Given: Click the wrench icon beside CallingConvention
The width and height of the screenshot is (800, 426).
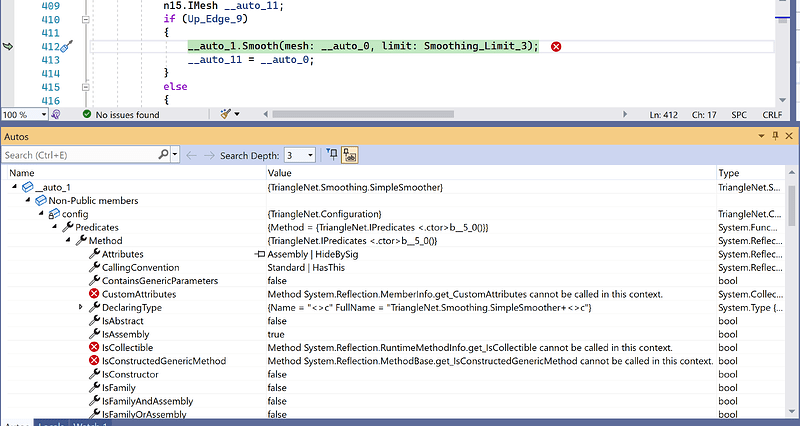Looking at the screenshot, I should pyautogui.click(x=94, y=267).
